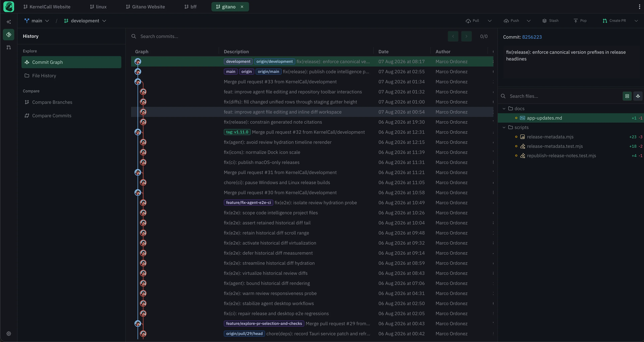
Task: Focus the Search commits field
Action: [288, 36]
